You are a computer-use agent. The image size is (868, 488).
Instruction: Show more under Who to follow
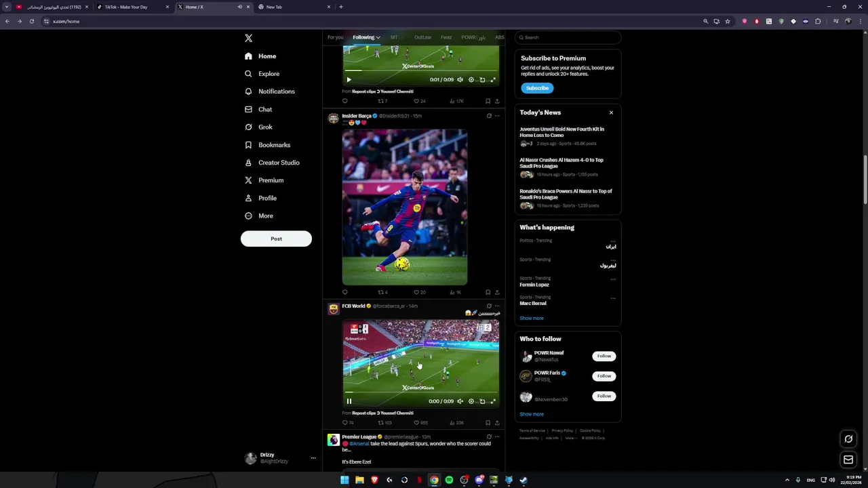[532, 414]
